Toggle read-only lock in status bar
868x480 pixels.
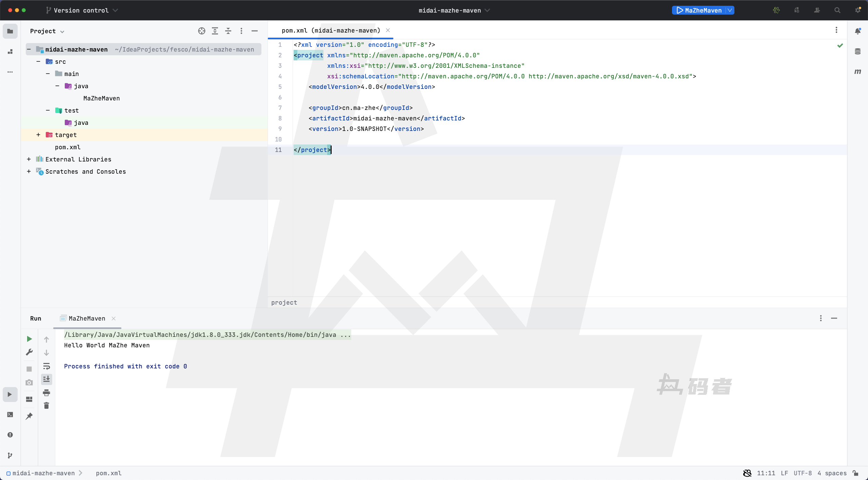coord(855,473)
